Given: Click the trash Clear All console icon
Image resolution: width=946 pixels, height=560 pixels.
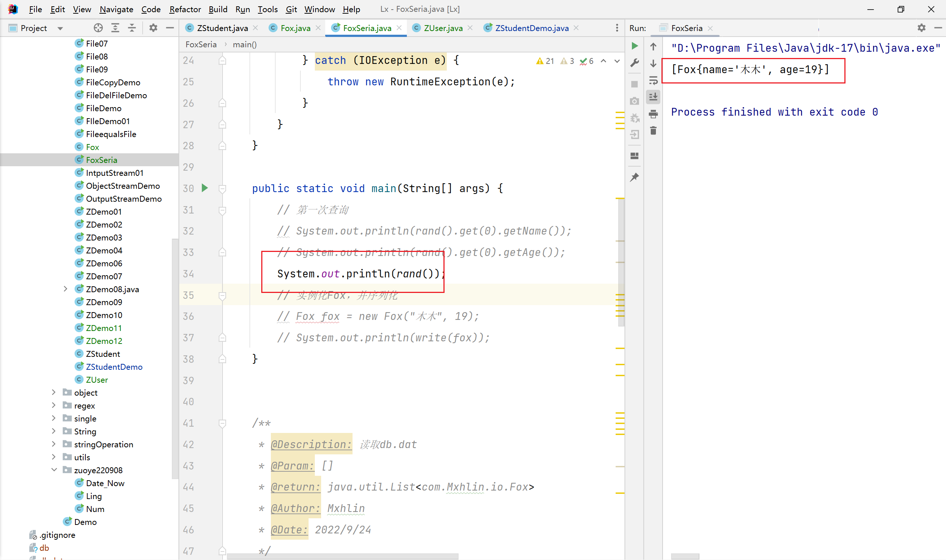Looking at the screenshot, I should (x=653, y=131).
